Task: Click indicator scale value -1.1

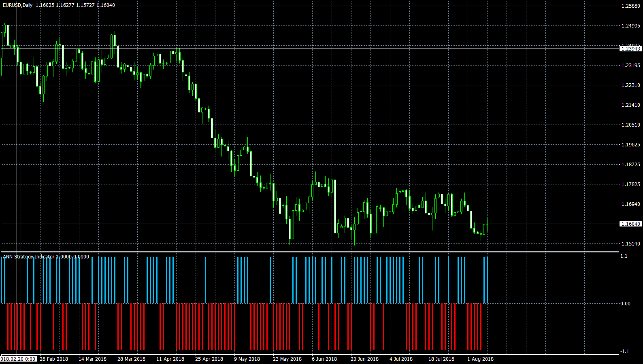Action: click(624, 351)
